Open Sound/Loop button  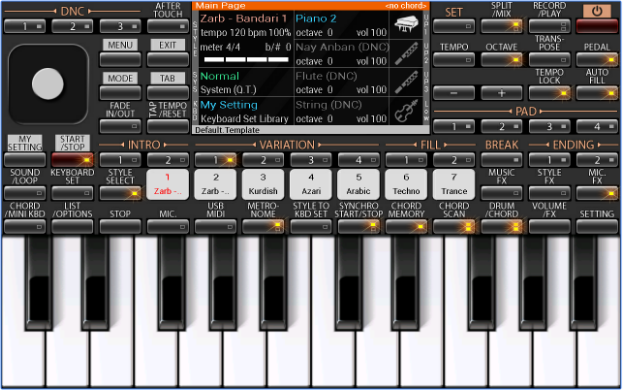point(25,193)
